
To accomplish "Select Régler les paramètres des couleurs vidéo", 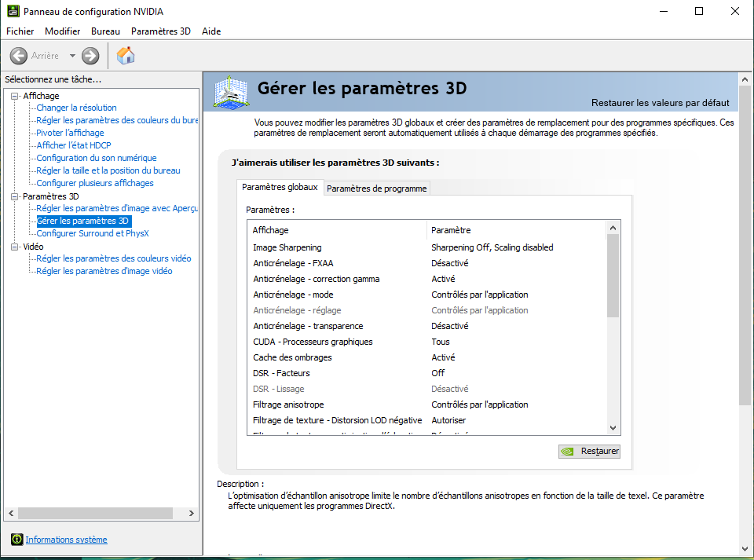I will [x=113, y=258].
